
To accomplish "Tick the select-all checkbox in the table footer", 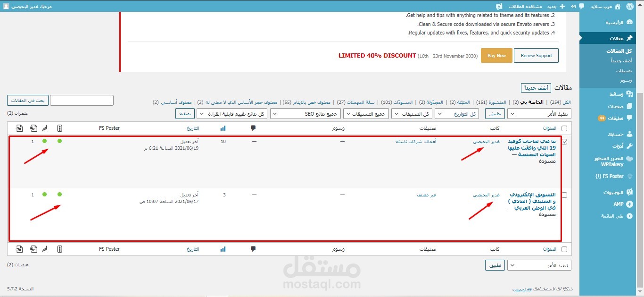I will click(x=564, y=249).
